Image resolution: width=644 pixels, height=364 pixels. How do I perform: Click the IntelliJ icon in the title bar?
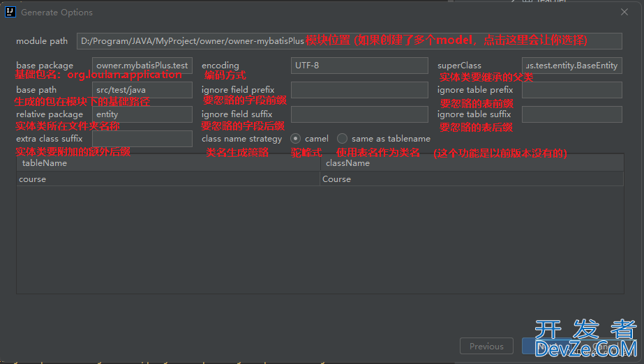tap(10, 12)
